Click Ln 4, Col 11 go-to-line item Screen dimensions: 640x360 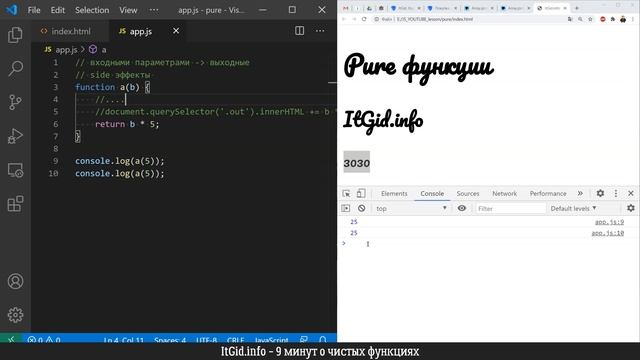[124, 340]
